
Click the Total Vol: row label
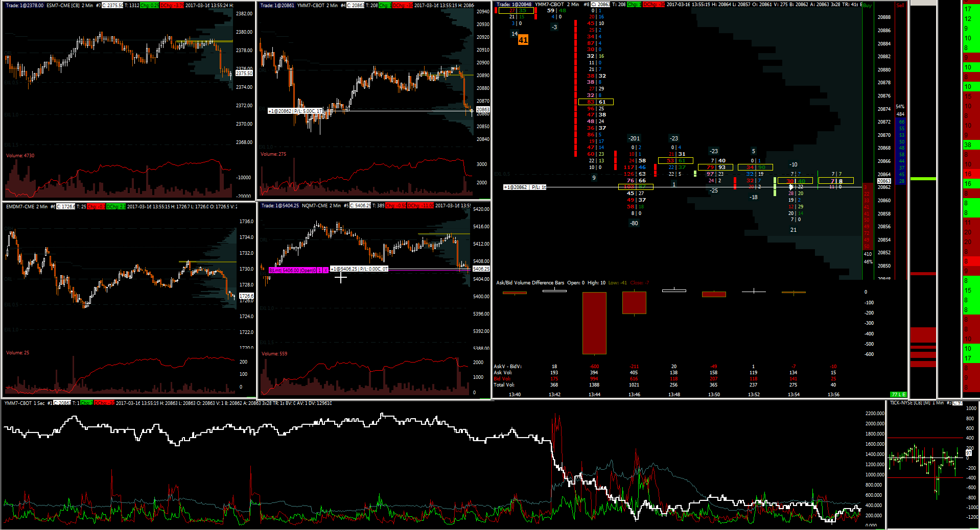504,385
